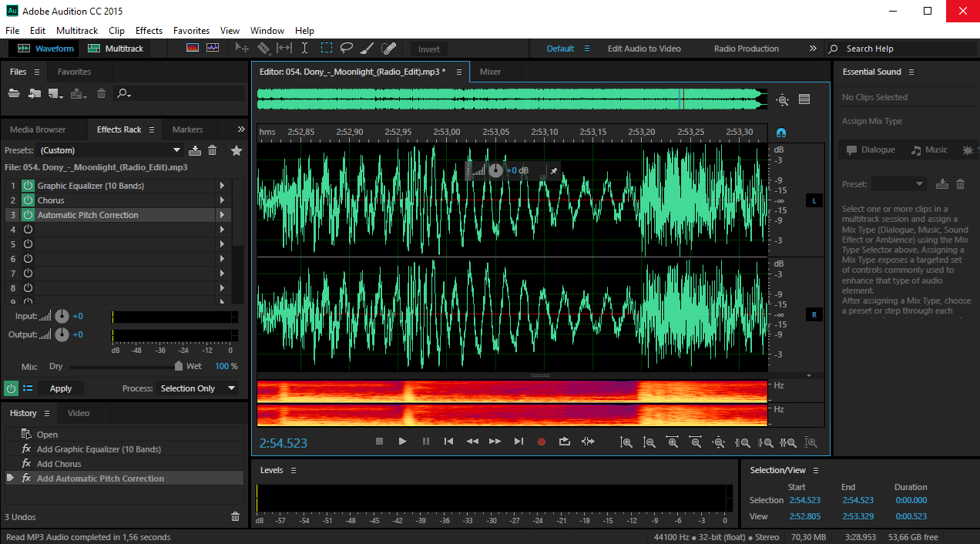Switch to Waveform editor view
The width and height of the screenshot is (980, 544).
pyautogui.click(x=45, y=49)
